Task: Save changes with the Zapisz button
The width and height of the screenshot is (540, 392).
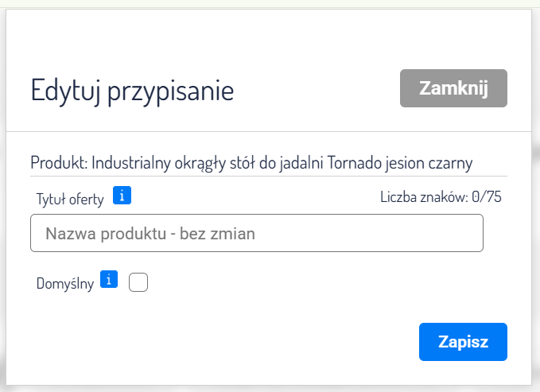Action: click(463, 342)
